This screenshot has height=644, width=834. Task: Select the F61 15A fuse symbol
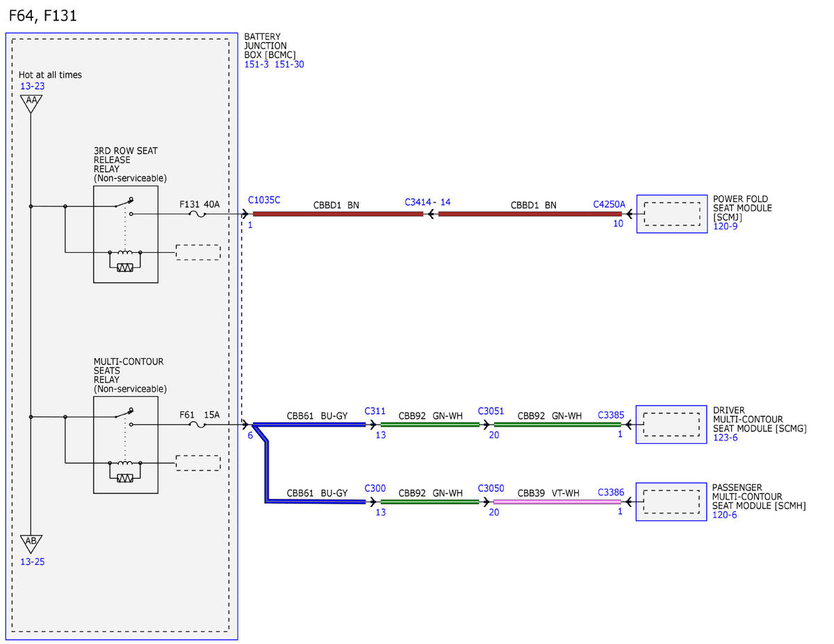pos(197,424)
